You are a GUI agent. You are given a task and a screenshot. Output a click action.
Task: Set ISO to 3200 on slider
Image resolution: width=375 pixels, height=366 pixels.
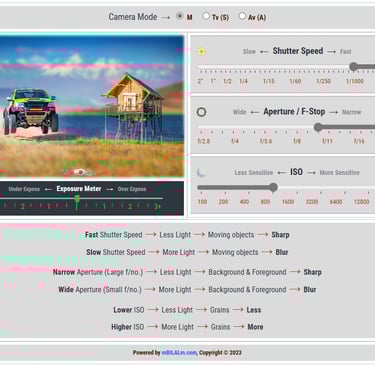312,187
